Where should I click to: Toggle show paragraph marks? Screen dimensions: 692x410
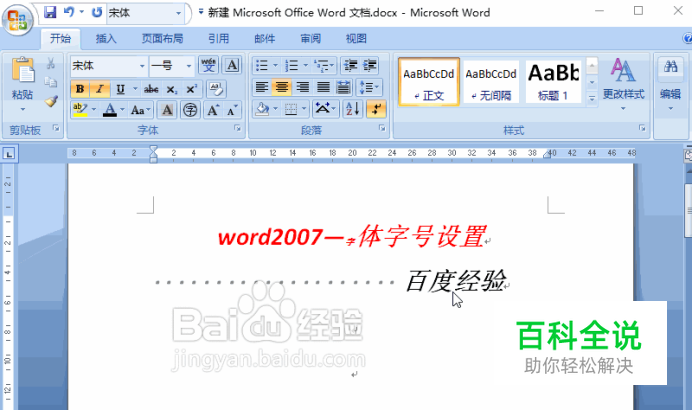click(376, 109)
